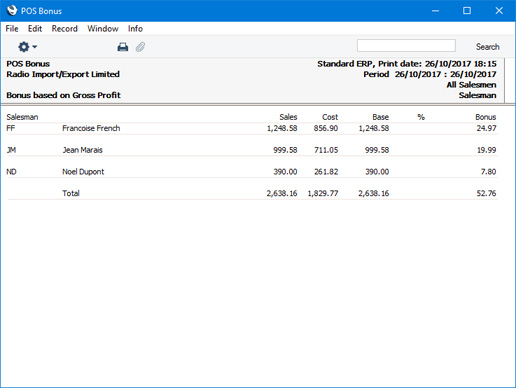Click the printer icon to print report
516x388 pixels.
coord(123,47)
